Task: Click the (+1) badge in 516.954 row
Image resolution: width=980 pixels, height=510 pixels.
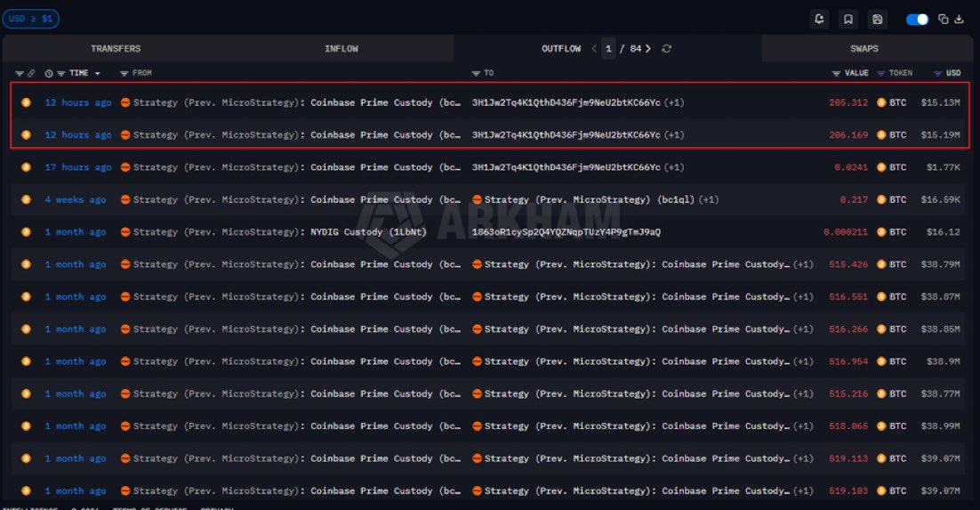Action: (x=803, y=361)
